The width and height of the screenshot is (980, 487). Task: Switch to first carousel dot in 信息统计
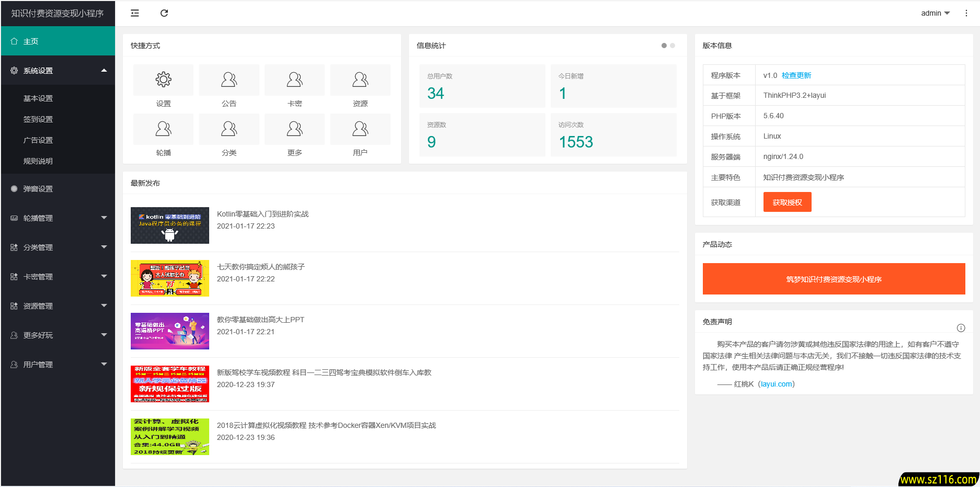pos(664,46)
